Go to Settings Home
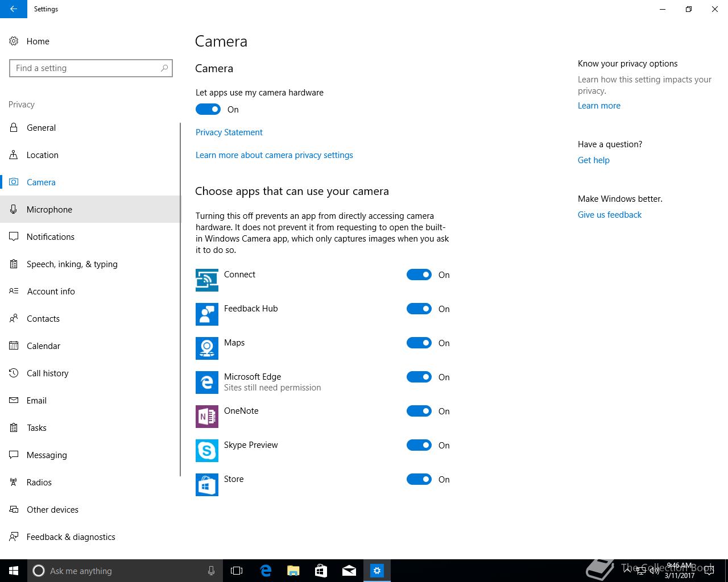Screen dimensions: 728x582 pos(90,41)
